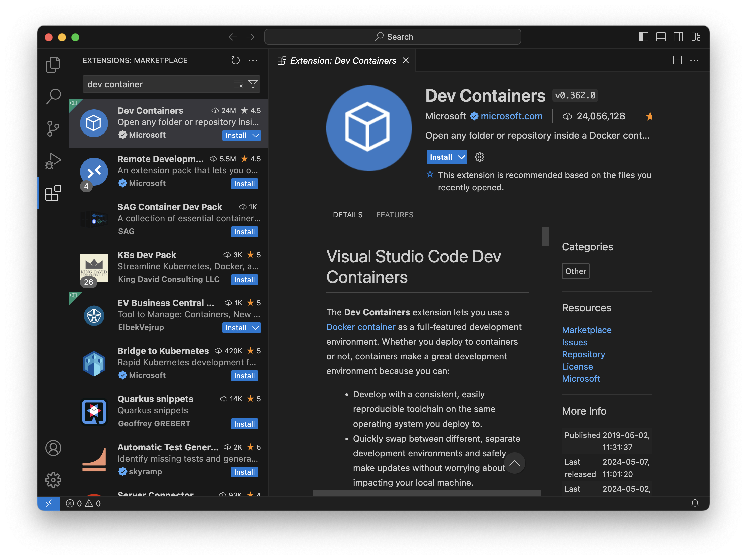
Task: Toggle the primary side bar
Action: pos(644,37)
